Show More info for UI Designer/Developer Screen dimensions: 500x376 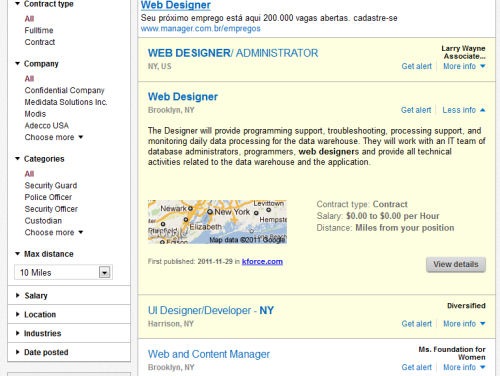coord(464,324)
